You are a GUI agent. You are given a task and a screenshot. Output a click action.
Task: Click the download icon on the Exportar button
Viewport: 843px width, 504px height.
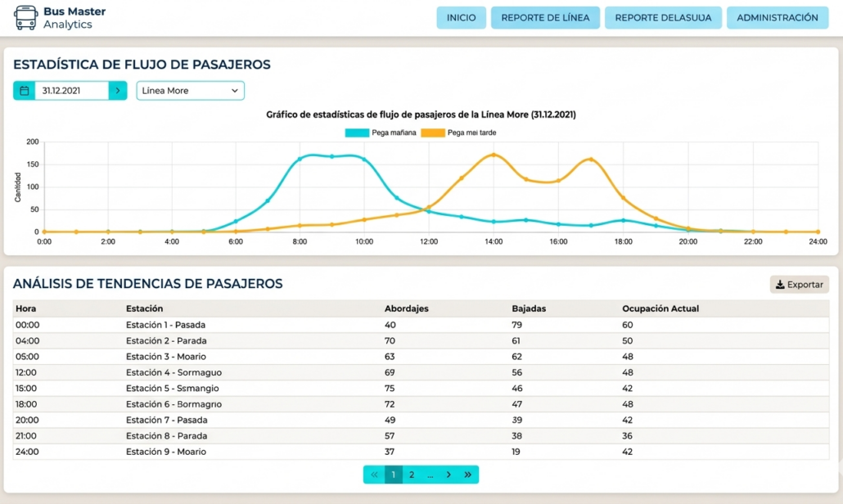tap(782, 284)
